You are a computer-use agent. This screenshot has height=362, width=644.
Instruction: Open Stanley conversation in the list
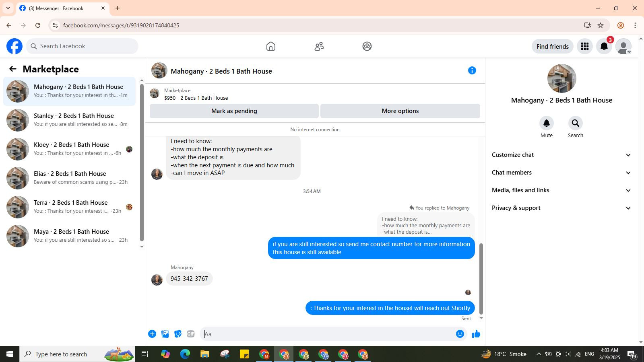[69, 120]
